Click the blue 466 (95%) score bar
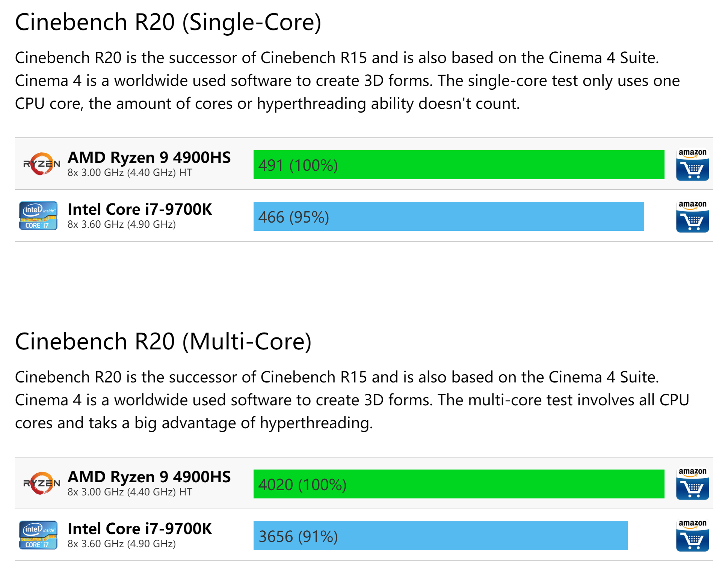The height and width of the screenshot is (578, 728). (x=449, y=217)
